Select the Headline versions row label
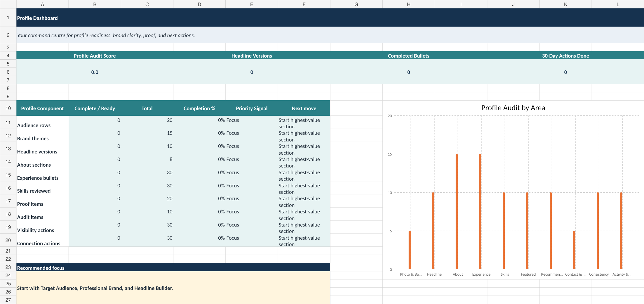This screenshot has width=644, height=304. pyautogui.click(x=42, y=148)
